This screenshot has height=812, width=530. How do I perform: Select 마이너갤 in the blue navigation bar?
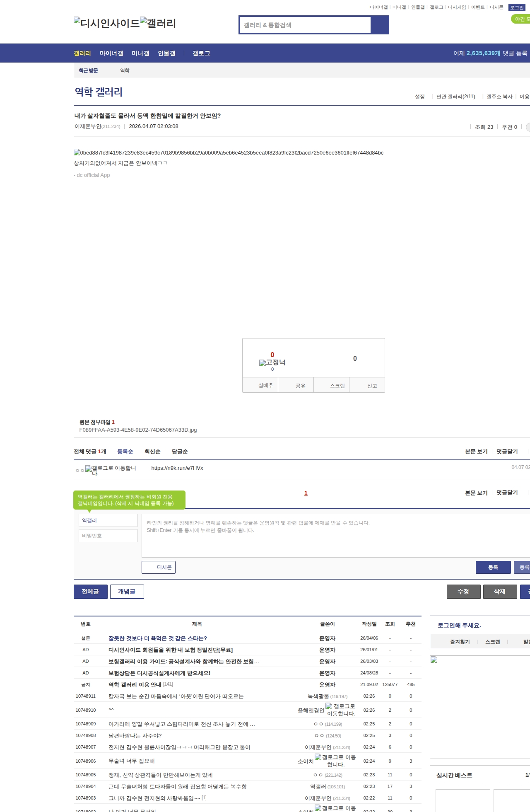click(x=111, y=53)
